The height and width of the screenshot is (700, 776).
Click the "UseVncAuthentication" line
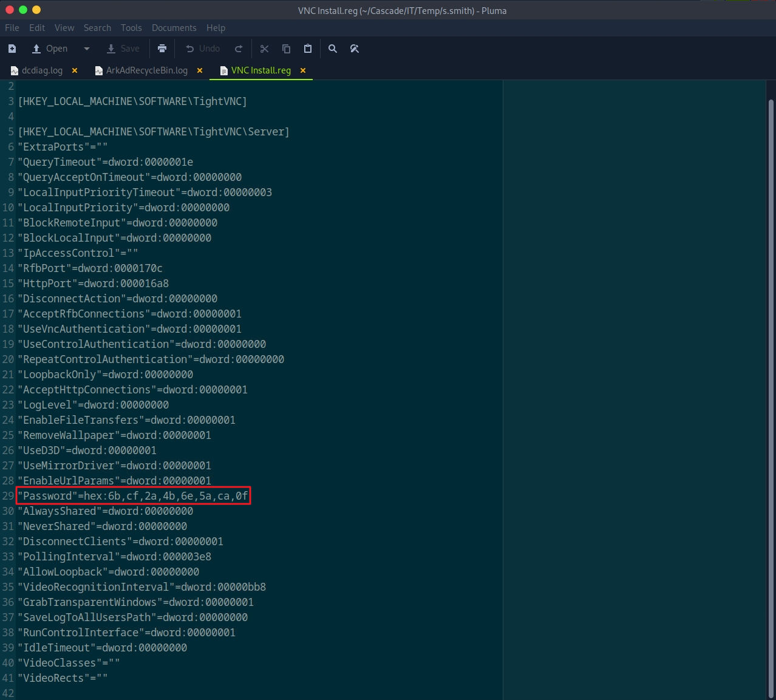point(129,329)
